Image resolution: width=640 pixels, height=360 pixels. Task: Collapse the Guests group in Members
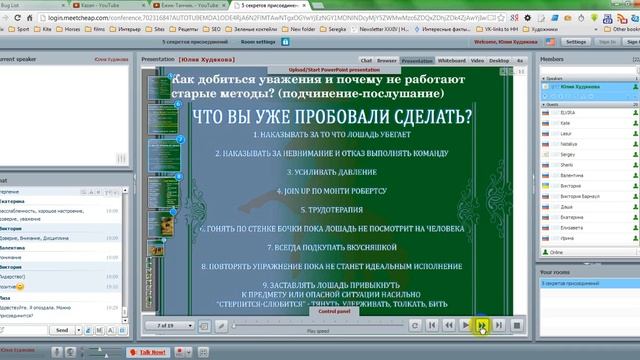[x=543, y=104]
